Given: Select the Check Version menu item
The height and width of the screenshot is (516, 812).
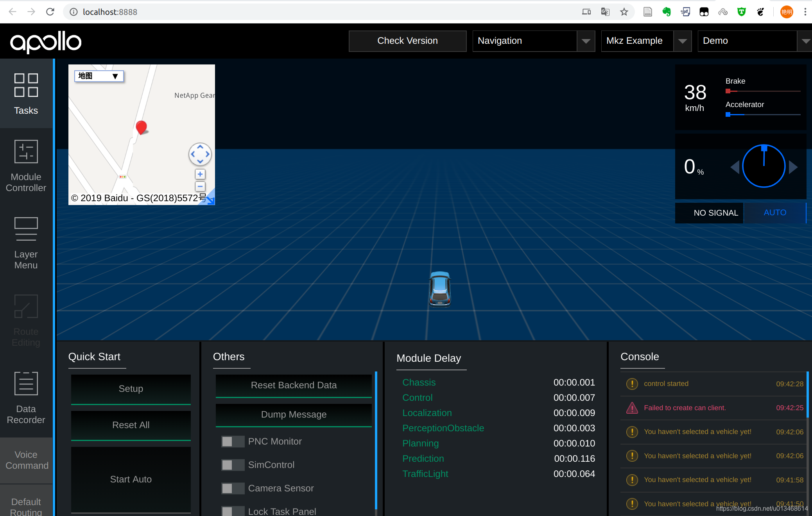Looking at the screenshot, I should (x=407, y=41).
